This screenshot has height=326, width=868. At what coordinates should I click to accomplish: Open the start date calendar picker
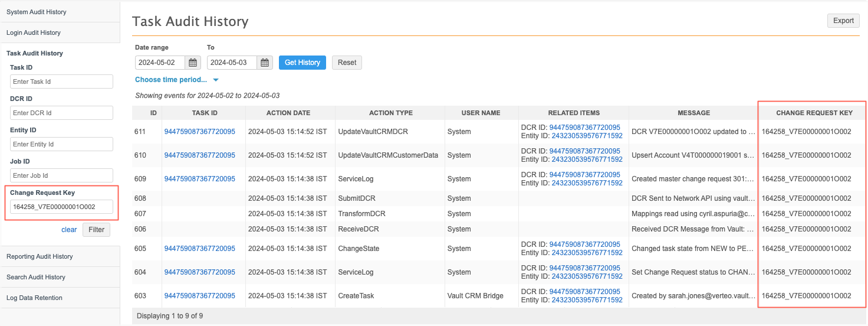pos(193,63)
